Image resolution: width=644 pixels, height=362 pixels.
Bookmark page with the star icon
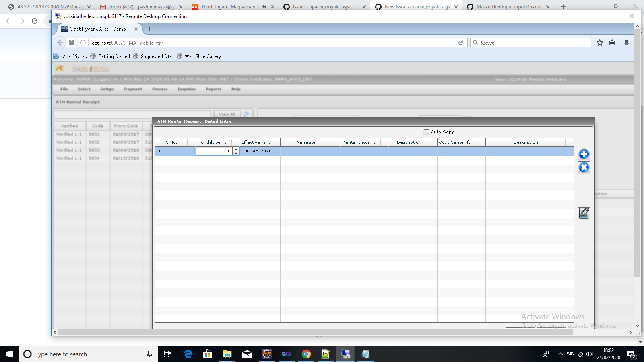pos(600,43)
